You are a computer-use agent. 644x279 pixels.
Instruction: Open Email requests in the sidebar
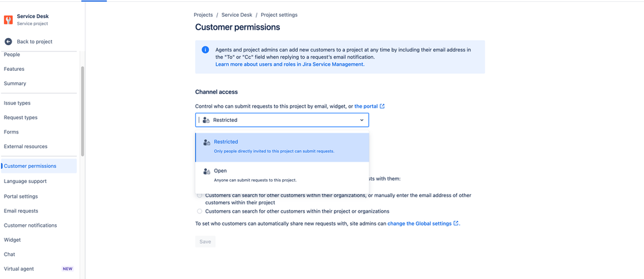pyautogui.click(x=21, y=211)
